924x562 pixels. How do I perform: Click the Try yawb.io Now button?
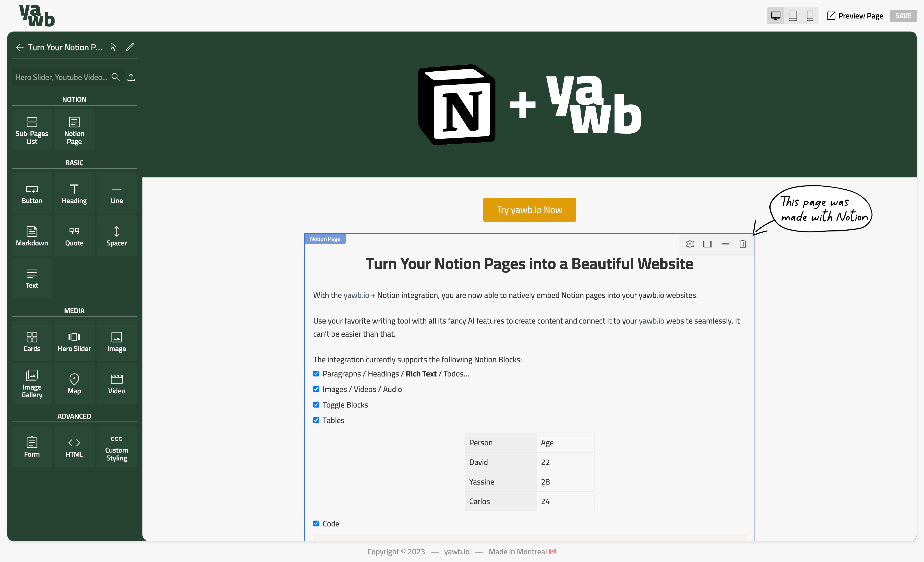point(529,210)
